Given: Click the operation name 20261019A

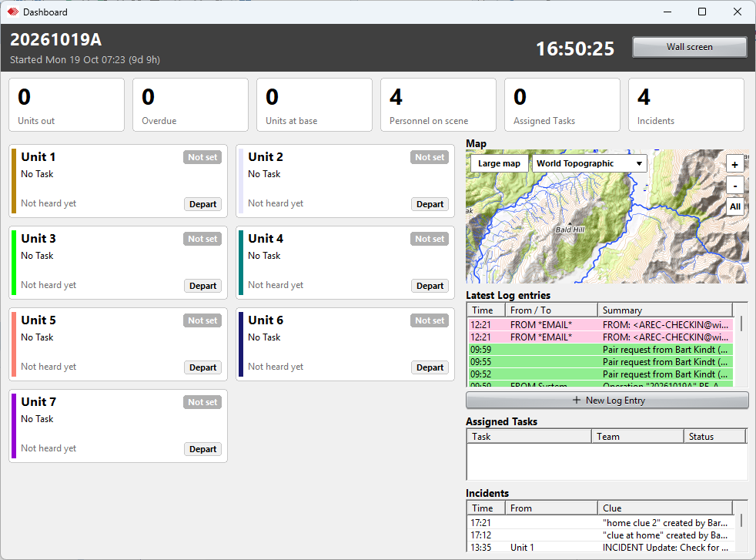Looking at the screenshot, I should tap(56, 39).
